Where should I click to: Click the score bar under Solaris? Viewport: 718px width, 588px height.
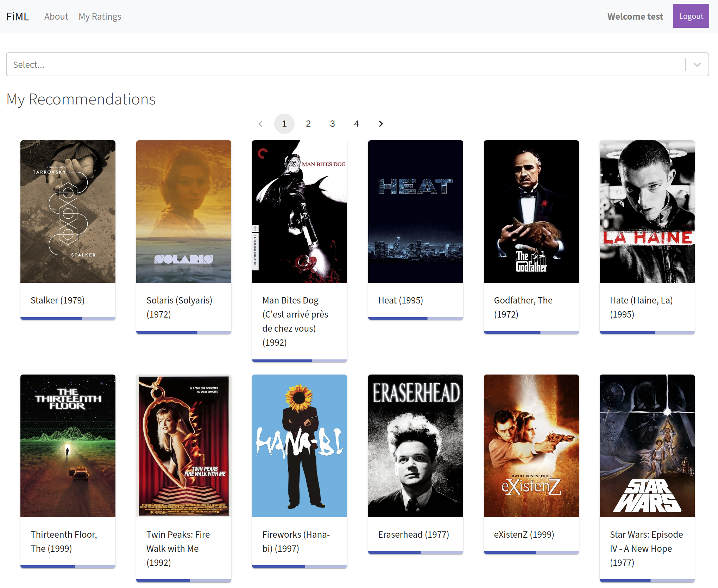pos(184,332)
